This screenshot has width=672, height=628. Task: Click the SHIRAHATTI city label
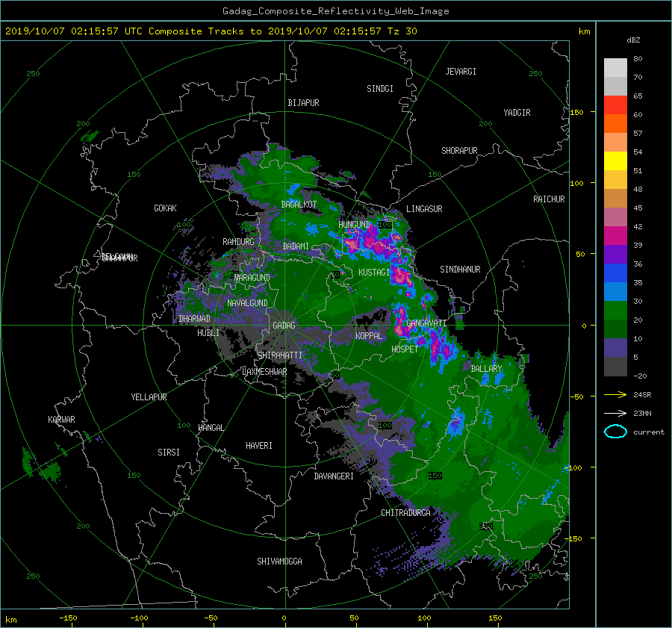tap(280, 355)
